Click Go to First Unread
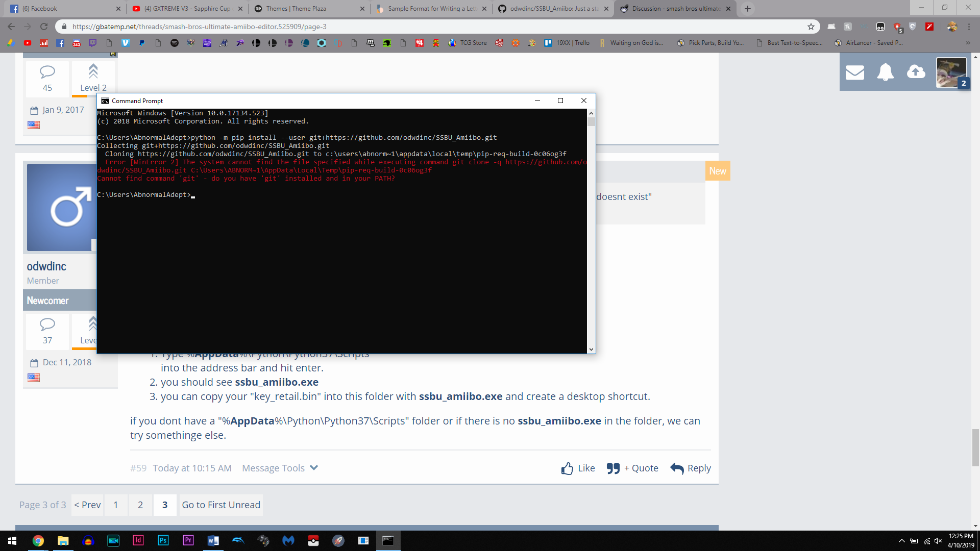 tap(221, 505)
